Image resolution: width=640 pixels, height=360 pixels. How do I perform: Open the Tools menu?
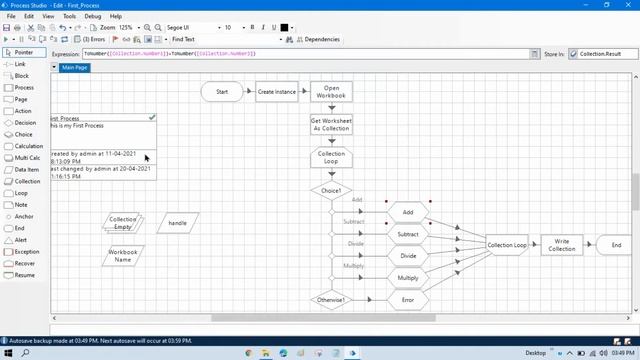pyautogui.click(x=69, y=16)
